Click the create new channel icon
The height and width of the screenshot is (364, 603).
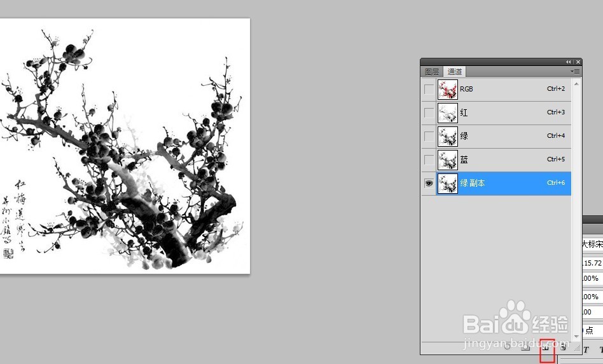(545, 347)
